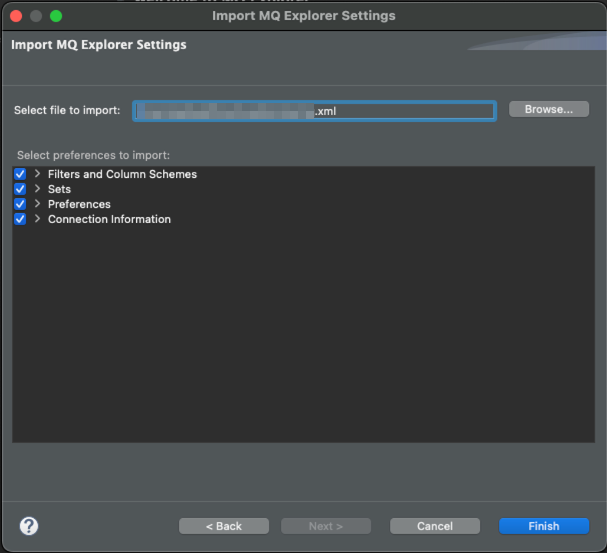Select the Filters and Column Schemes row
This screenshot has width=607, height=553.
tap(122, 174)
